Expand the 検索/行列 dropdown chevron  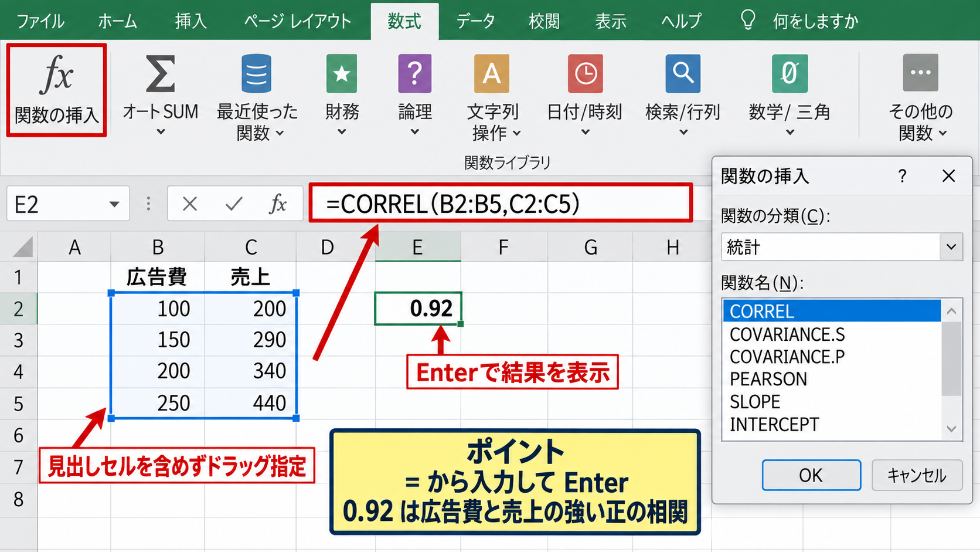(x=683, y=133)
